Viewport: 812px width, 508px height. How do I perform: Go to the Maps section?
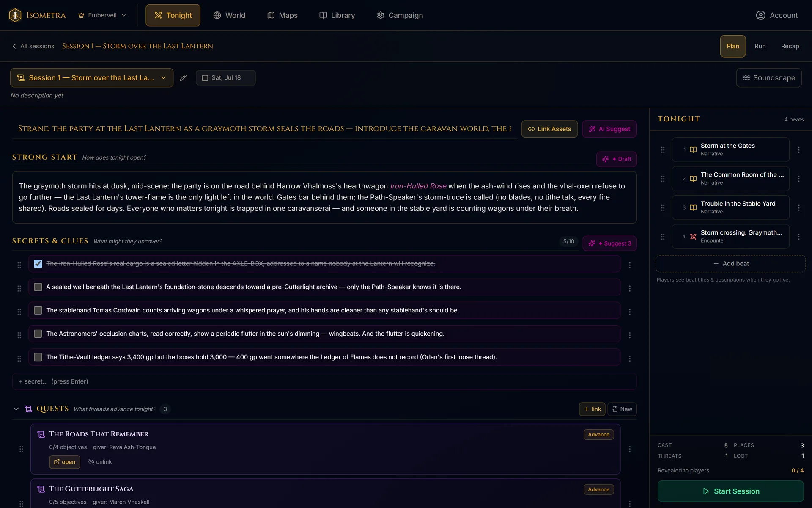pos(283,15)
